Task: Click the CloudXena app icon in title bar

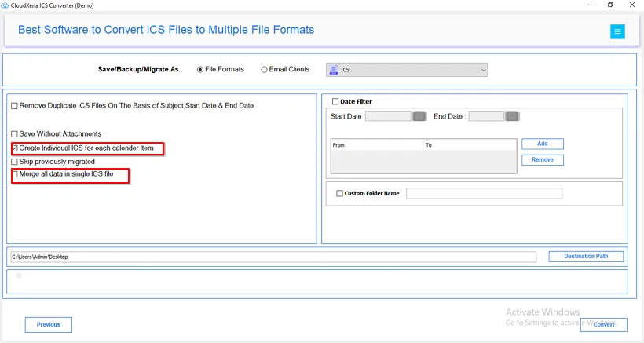Action: click(5, 5)
